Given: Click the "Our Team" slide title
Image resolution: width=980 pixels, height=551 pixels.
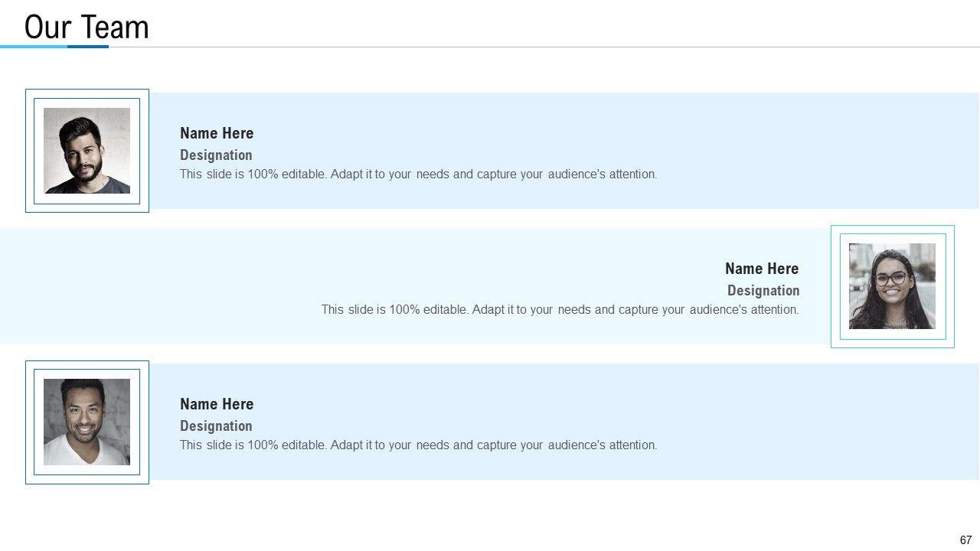Looking at the screenshot, I should 87,28.
